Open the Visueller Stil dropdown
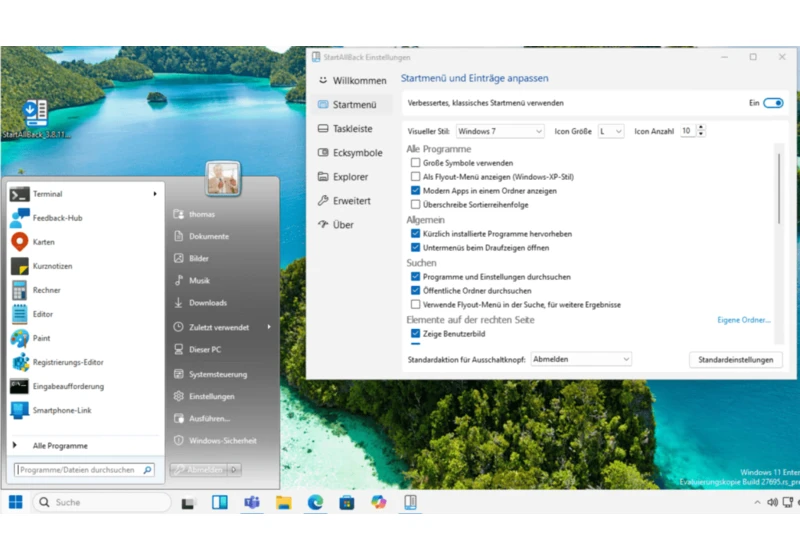The image size is (800, 560). (x=499, y=131)
